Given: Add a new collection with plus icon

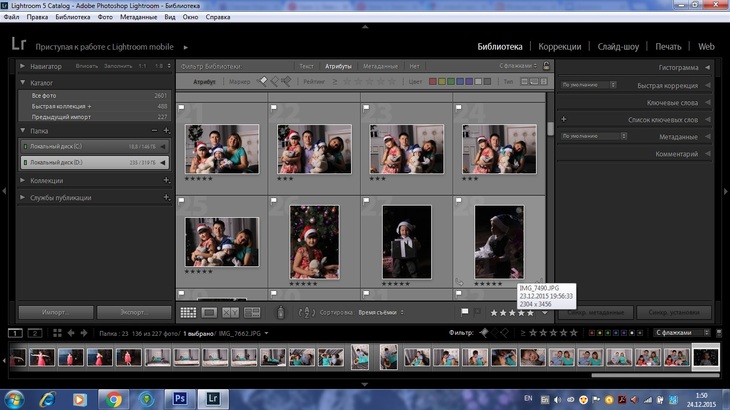Looking at the screenshot, I should (165, 181).
